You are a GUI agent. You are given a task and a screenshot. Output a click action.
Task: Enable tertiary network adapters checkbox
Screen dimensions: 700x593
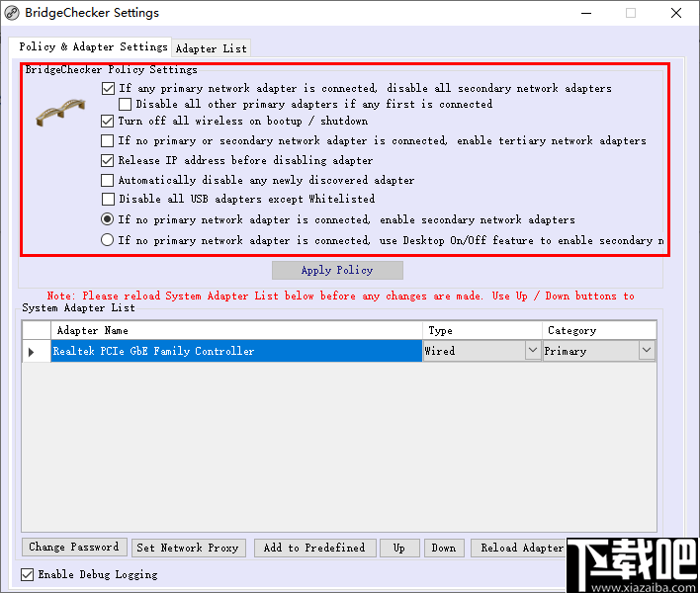pos(107,141)
